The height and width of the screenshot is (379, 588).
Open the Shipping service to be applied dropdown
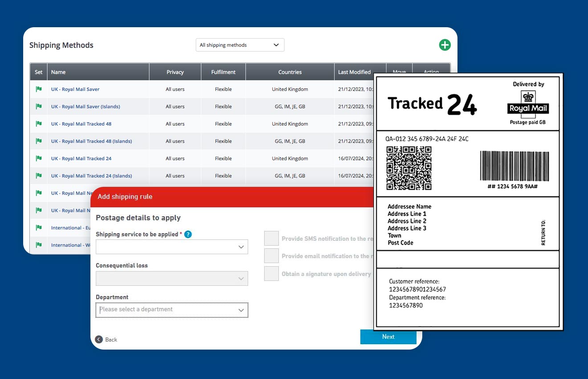click(171, 247)
